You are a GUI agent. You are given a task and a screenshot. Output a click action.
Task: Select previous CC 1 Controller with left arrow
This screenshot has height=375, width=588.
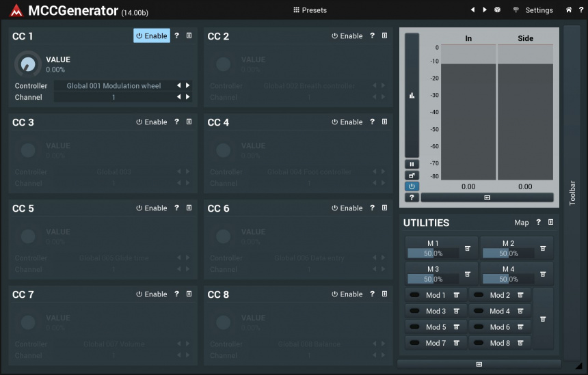[x=179, y=85]
